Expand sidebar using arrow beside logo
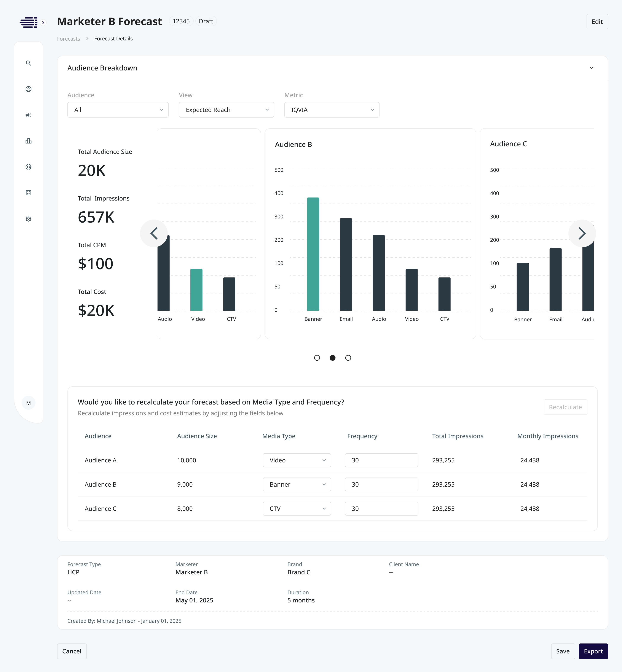The width and height of the screenshot is (622, 672). click(43, 22)
